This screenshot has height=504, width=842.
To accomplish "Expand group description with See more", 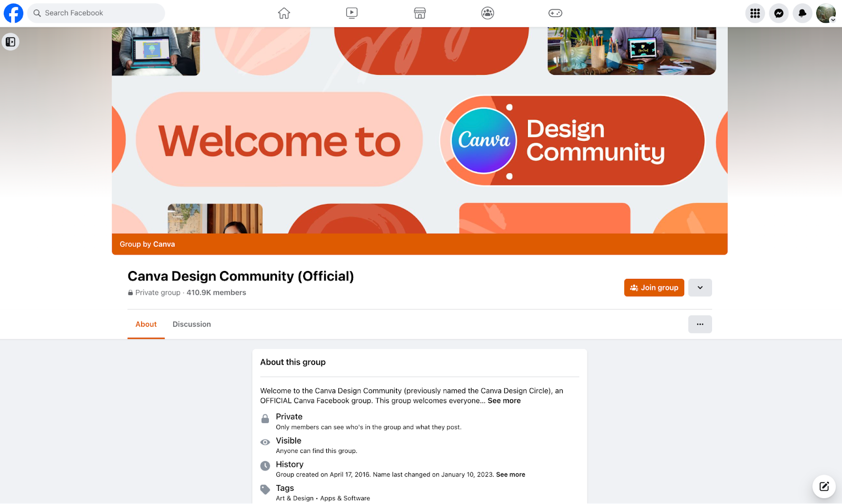I will (x=504, y=401).
